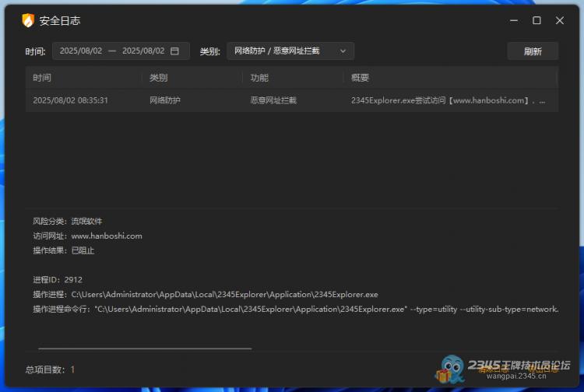Click the 进程ID: 2912 detail line

pos(58,280)
